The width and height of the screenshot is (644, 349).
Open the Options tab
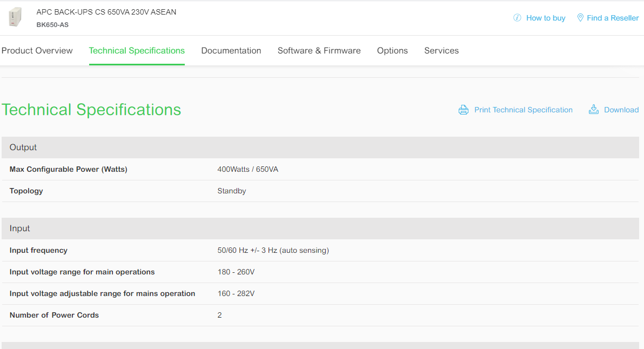point(392,50)
